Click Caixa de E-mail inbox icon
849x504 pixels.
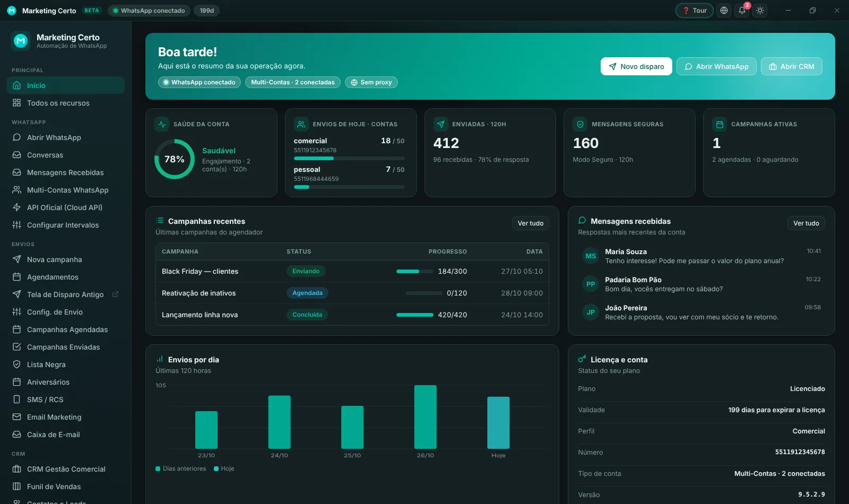(16, 435)
